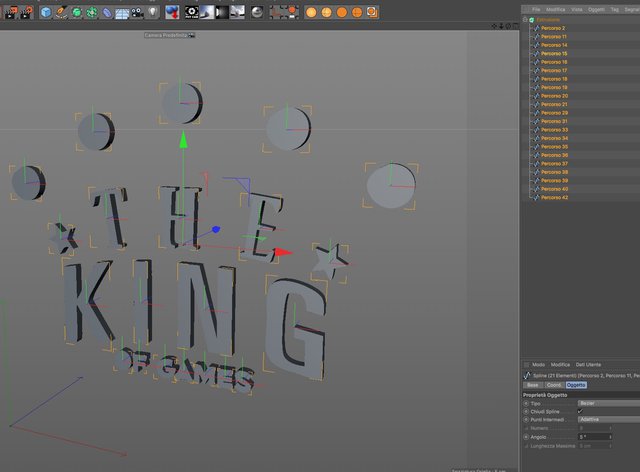
Task: Open the Vista menu in Object Manager
Action: tap(577, 9)
